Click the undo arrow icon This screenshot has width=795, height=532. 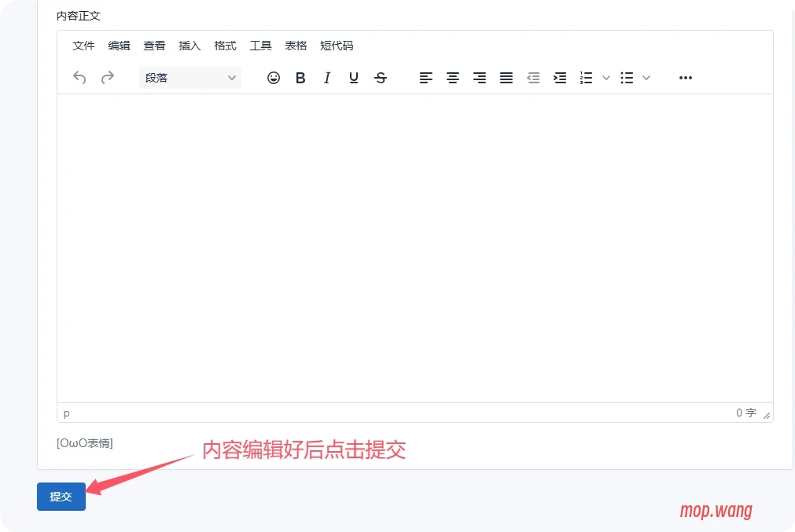(x=79, y=78)
